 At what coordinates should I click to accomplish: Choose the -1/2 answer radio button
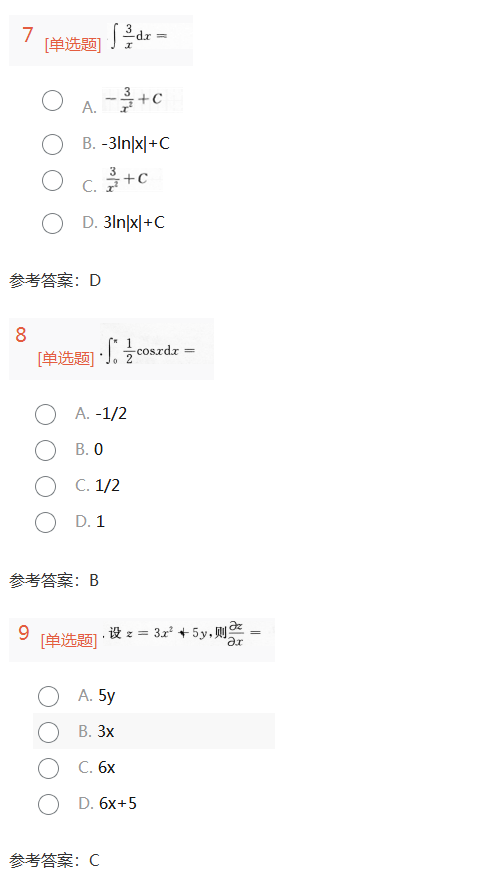(45, 414)
